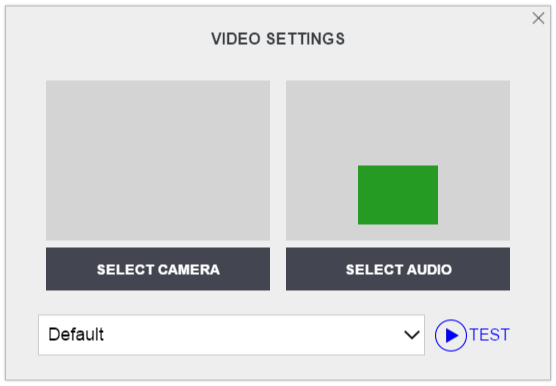Choose a camera via Select Camera
This screenshot has width=556, height=386.
tap(158, 269)
